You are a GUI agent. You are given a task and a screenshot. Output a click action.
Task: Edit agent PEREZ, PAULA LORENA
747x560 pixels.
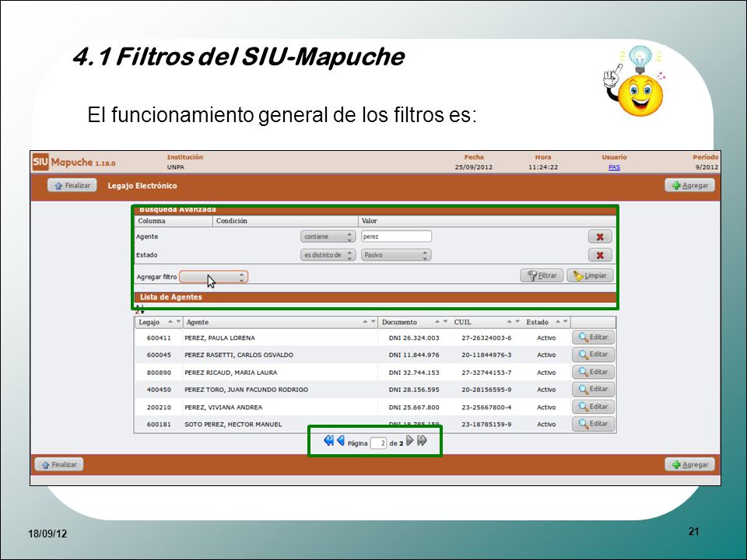tap(593, 337)
